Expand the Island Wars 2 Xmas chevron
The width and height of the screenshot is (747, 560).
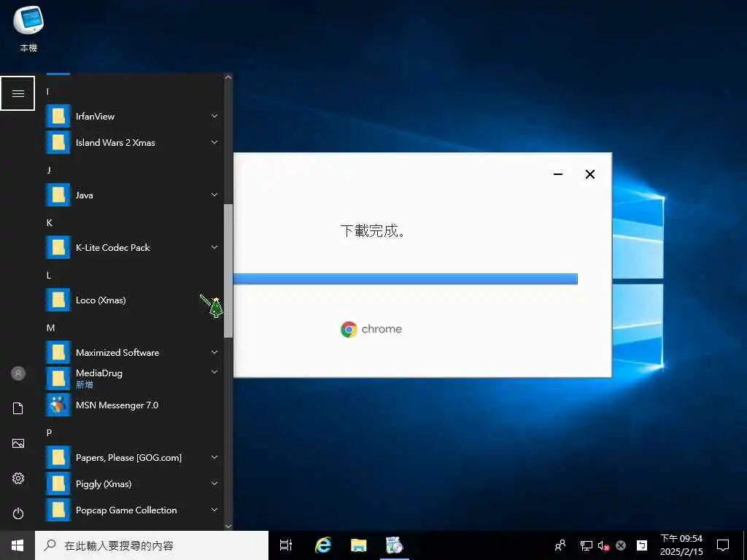[214, 142]
